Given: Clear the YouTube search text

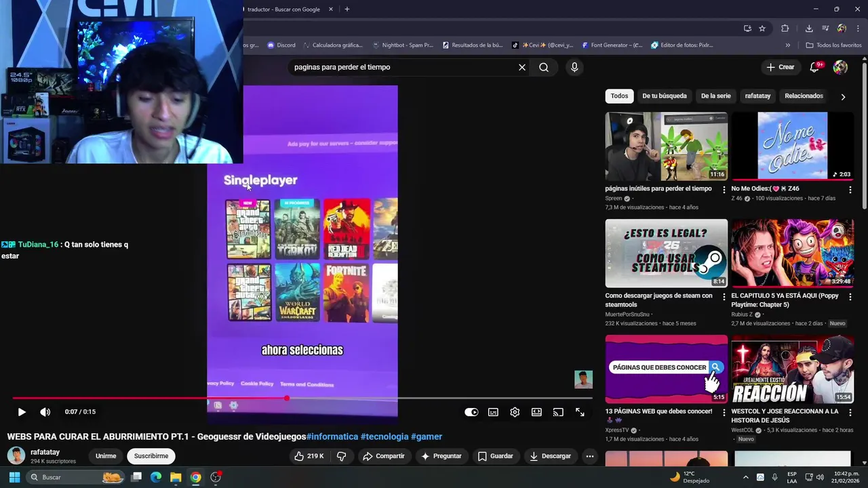Looking at the screenshot, I should click(x=522, y=67).
